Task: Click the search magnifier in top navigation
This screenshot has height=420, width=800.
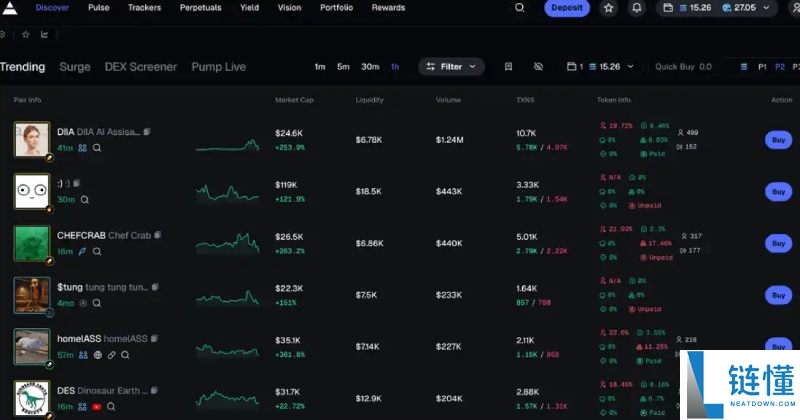Action: click(x=519, y=8)
